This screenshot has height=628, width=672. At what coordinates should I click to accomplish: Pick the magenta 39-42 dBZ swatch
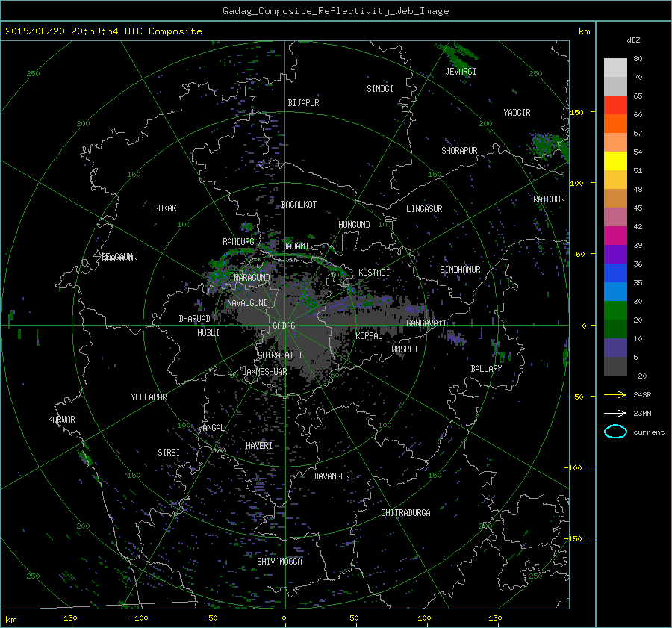(615, 235)
